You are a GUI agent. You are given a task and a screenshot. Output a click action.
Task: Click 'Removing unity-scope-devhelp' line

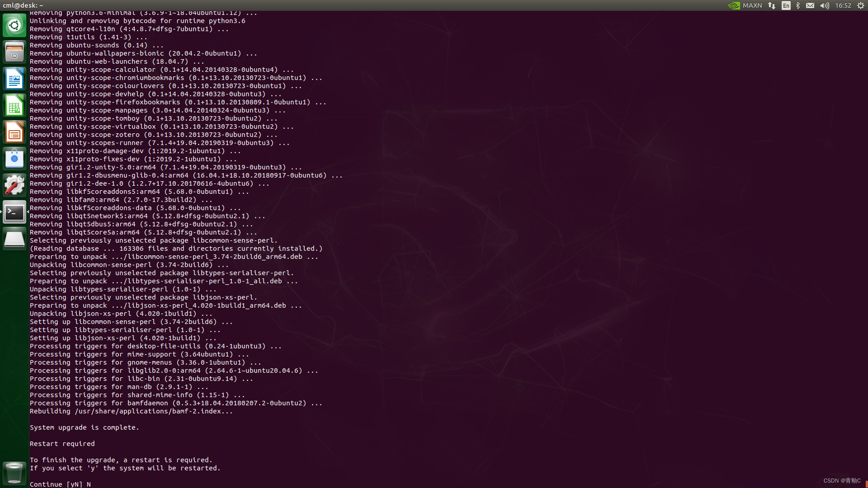pos(156,94)
